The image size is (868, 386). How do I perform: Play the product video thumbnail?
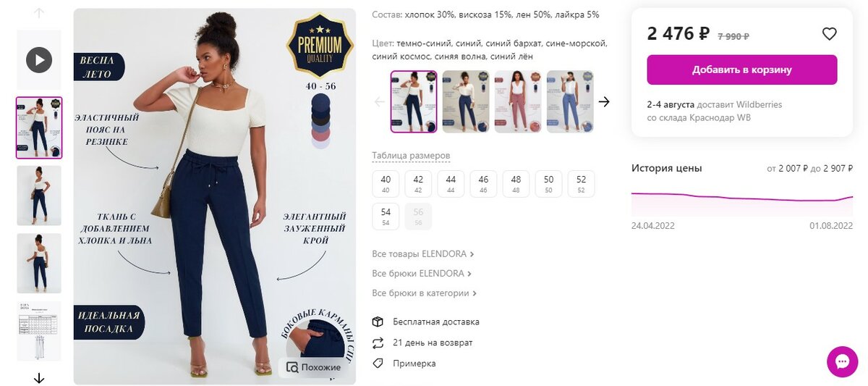pyautogui.click(x=39, y=59)
